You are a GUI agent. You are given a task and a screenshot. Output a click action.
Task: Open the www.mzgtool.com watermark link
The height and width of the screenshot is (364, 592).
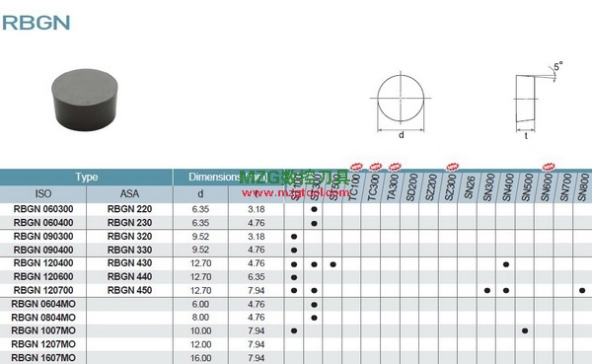pos(296,193)
